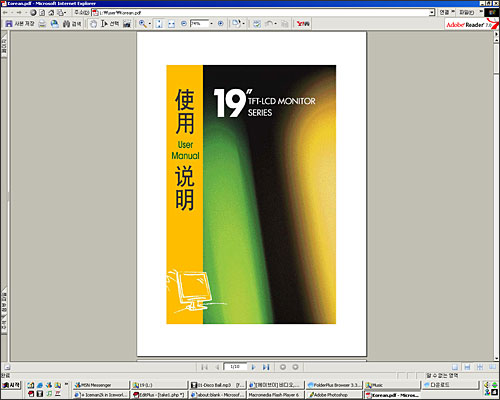Click the printer icon in Adobe Reader toolbar
This screenshot has width=500, height=400.
point(42,24)
